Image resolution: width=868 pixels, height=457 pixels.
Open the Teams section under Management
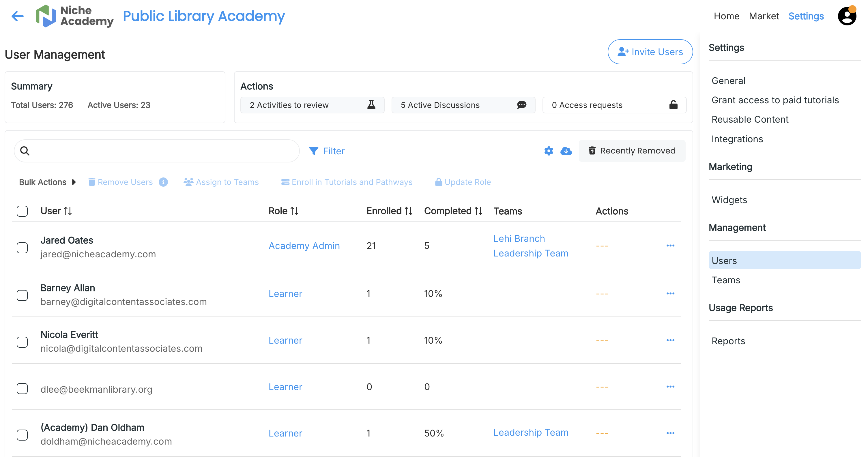click(x=726, y=280)
